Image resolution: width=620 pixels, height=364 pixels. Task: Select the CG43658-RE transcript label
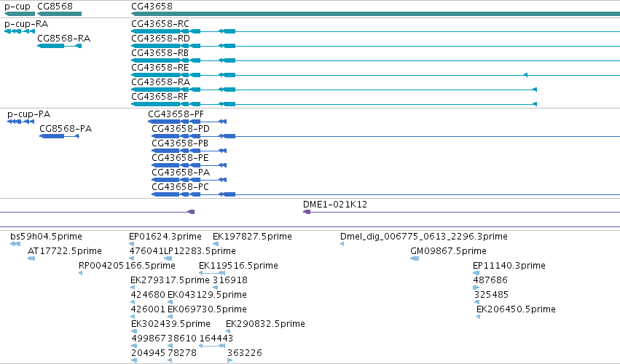pos(160,68)
